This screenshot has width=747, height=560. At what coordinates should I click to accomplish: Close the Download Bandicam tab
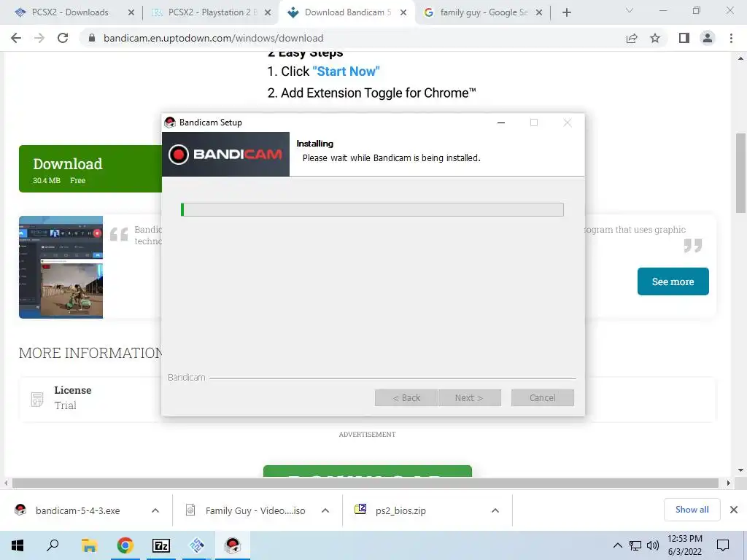pos(403,12)
